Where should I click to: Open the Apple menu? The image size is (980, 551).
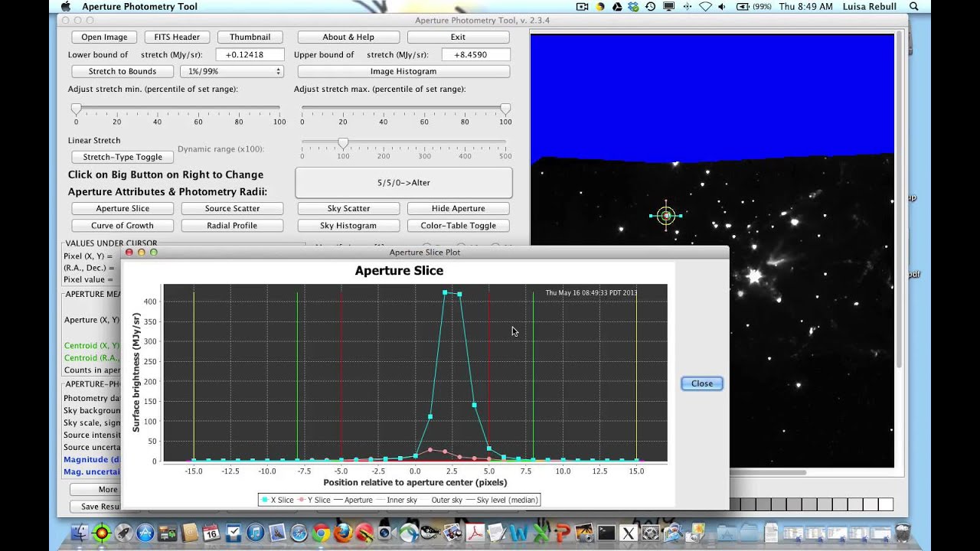64,6
